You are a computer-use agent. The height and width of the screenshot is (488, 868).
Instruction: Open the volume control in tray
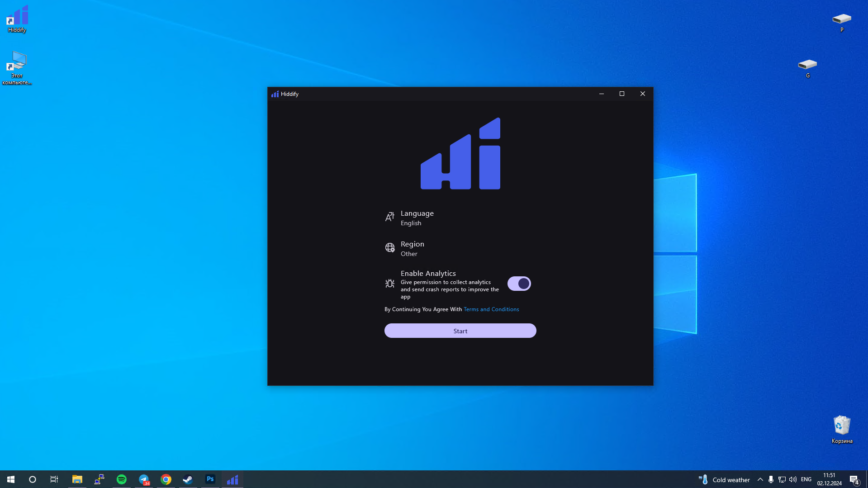point(793,479)
